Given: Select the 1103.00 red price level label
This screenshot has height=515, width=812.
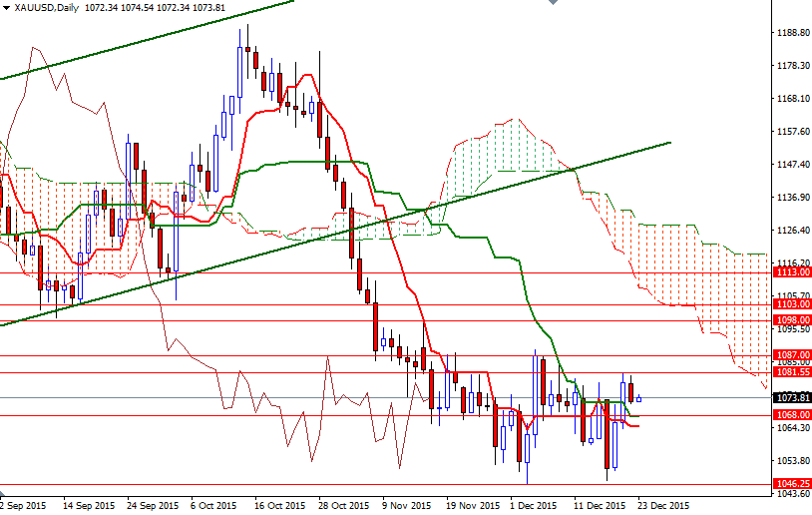Looking at the screenshot, I should click(791, 304).
